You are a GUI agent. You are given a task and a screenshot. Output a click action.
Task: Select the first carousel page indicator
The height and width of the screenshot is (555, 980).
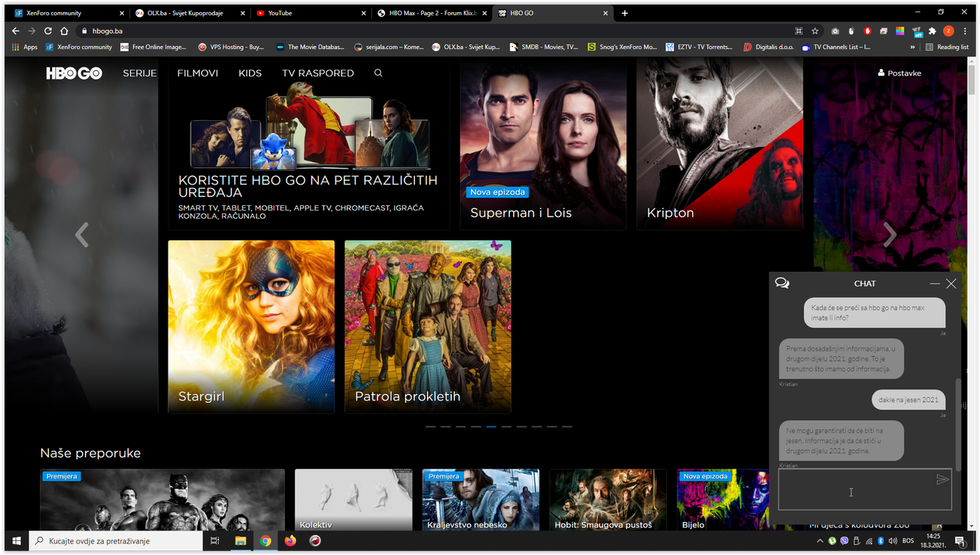[x=430, y=426]
